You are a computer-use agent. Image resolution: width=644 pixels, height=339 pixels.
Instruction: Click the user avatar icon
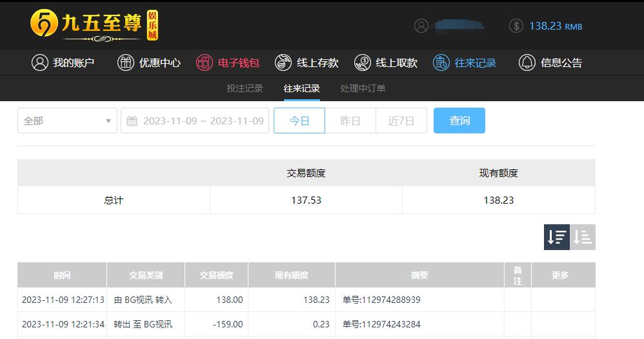pos(421,26)
